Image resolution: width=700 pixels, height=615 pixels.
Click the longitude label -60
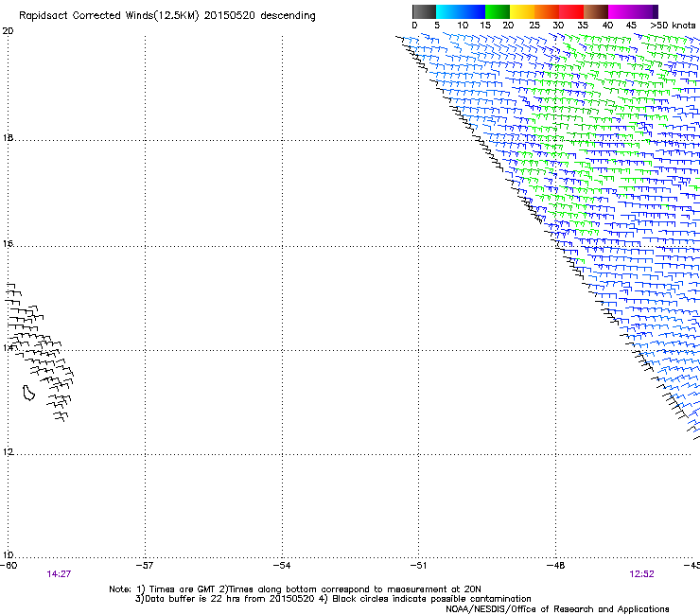point(9,566)
